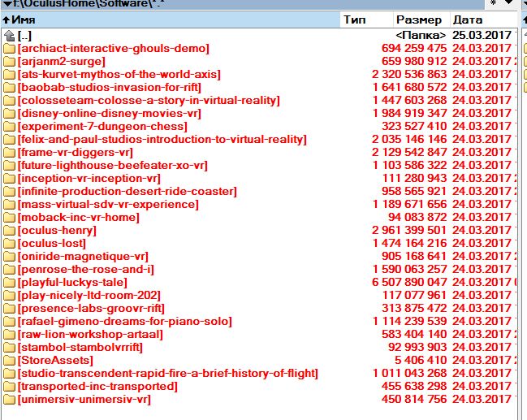Select studio-transcendent-rapid-fire-a-brief-history-of-flight
Screen dimensions: 527x420
[x=168, y=374]
